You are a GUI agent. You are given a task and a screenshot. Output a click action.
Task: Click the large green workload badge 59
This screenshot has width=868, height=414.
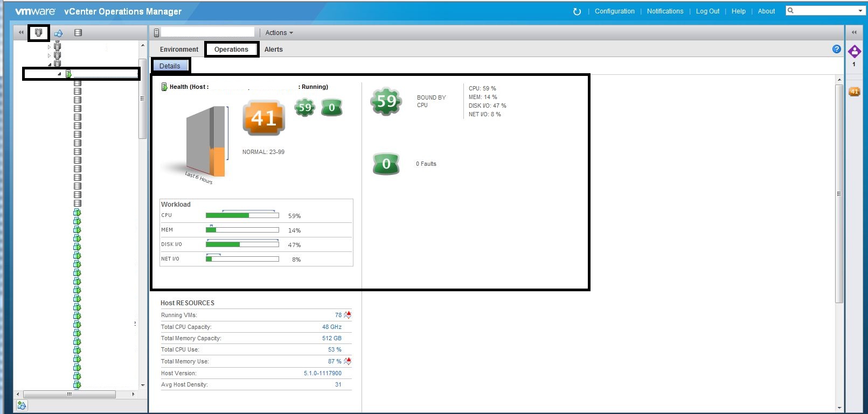tap(386, 101)
